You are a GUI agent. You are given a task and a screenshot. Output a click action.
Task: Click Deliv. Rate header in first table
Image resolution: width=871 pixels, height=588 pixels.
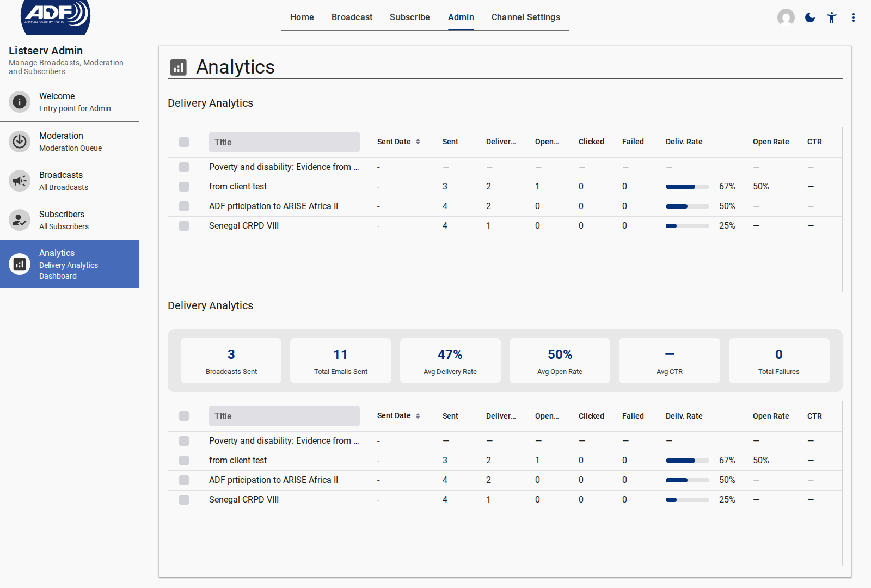[684, 142]
